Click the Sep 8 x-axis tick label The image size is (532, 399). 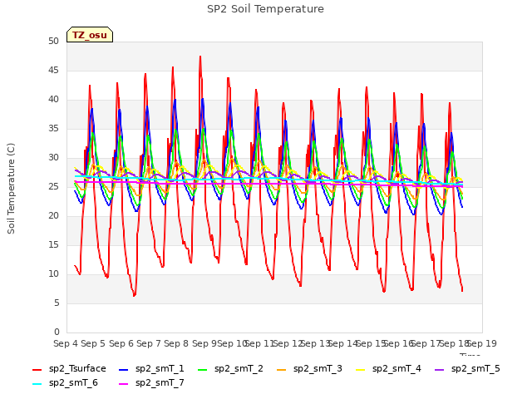coord(176,343)
